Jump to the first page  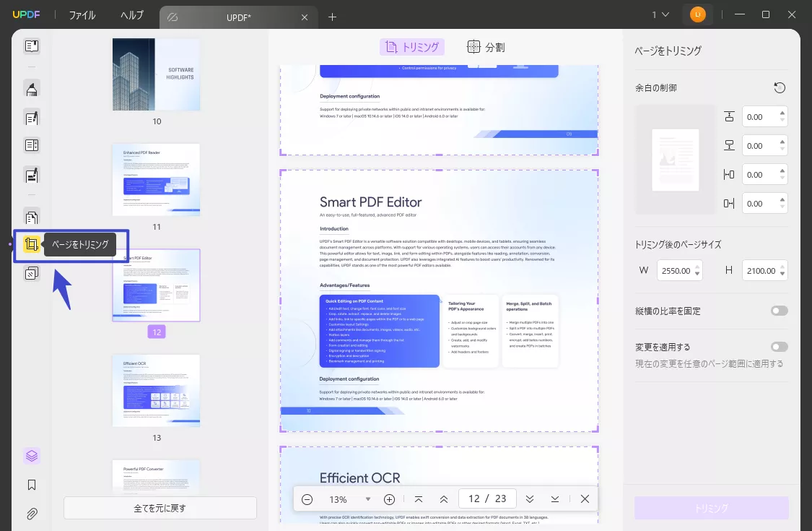coord(419,498)
